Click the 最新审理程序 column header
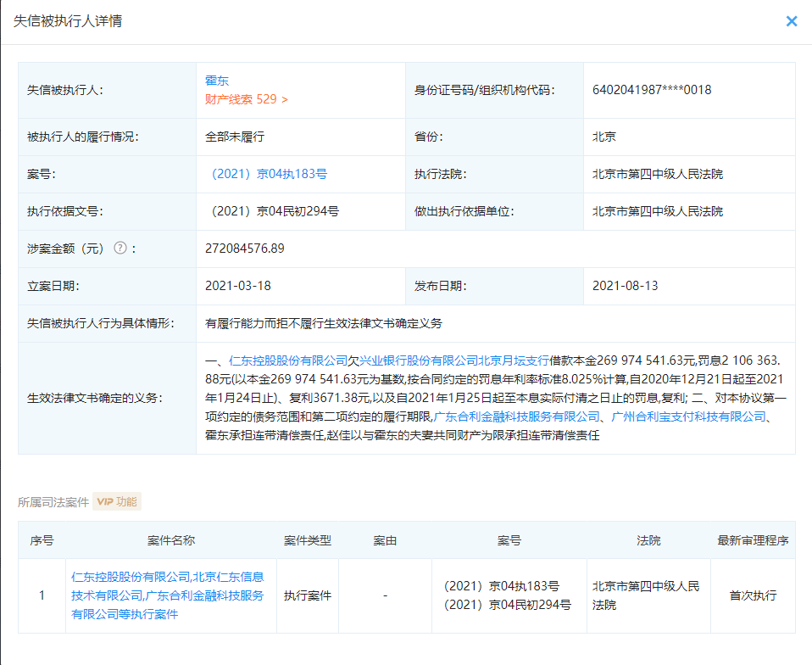The height and width of the screenshot is (665, 812). (x=753, y=540)
